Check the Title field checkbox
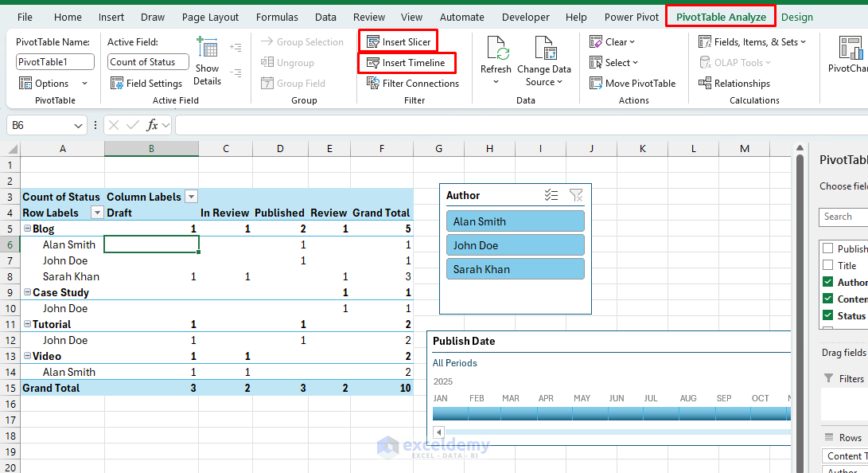The width and height of the screenshot is (868, 473). click(x=827, y=264)
